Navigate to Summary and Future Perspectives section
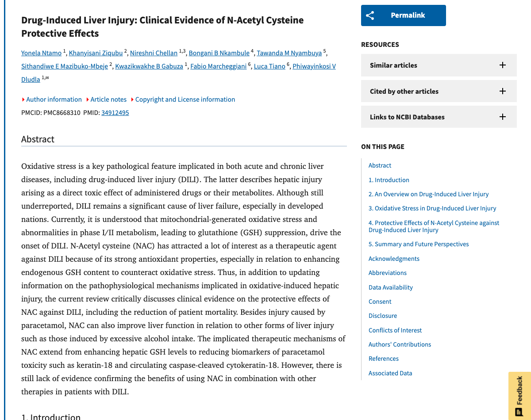Screen dimensions: 531x420 [418, 244]
